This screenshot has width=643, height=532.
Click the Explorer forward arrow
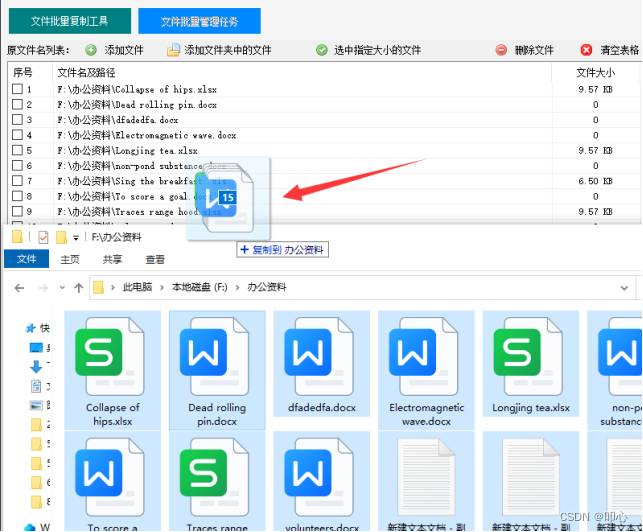[x=43, y=288]
